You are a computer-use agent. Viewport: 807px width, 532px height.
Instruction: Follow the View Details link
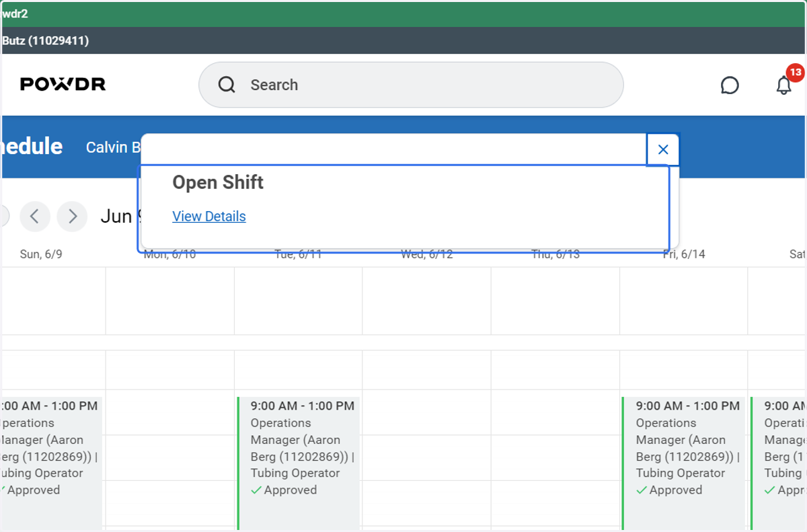[x=209, y=217]
